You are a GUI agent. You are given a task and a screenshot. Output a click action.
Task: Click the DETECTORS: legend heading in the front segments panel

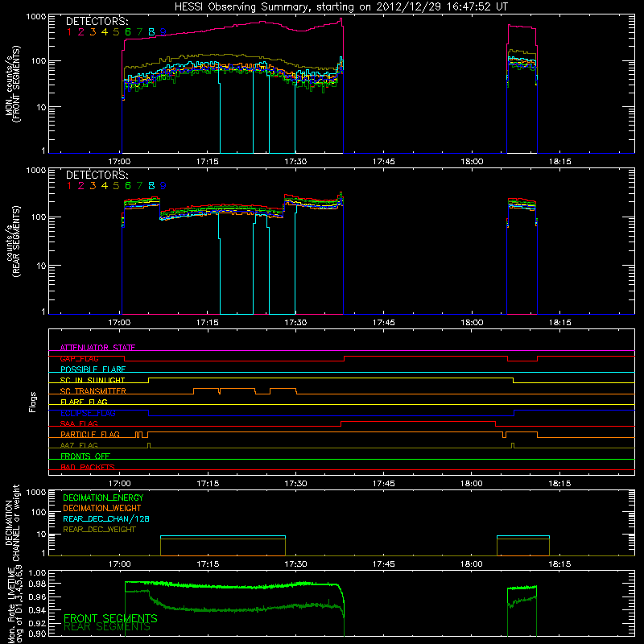tap(97, 21)
